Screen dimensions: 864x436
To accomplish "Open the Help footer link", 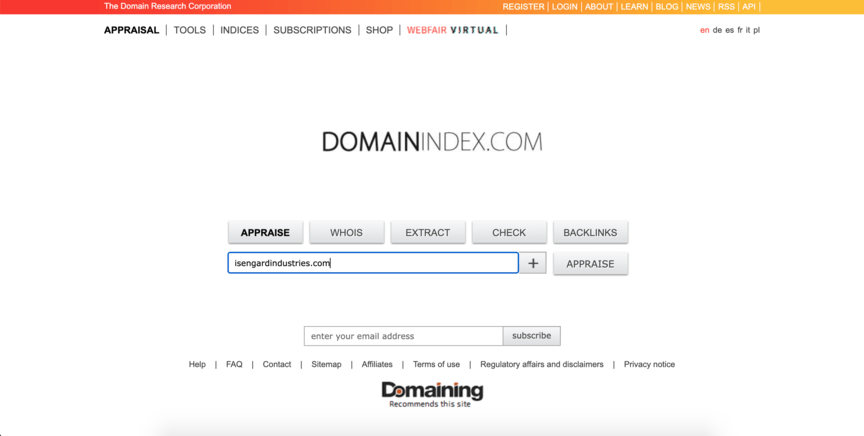I will tap(197, 364).
